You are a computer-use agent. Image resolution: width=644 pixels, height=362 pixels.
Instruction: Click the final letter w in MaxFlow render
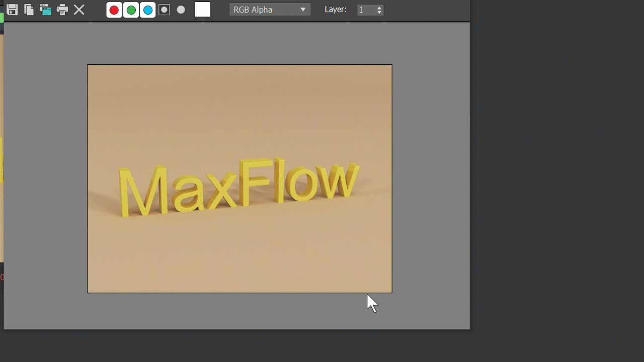click(341, 180)
